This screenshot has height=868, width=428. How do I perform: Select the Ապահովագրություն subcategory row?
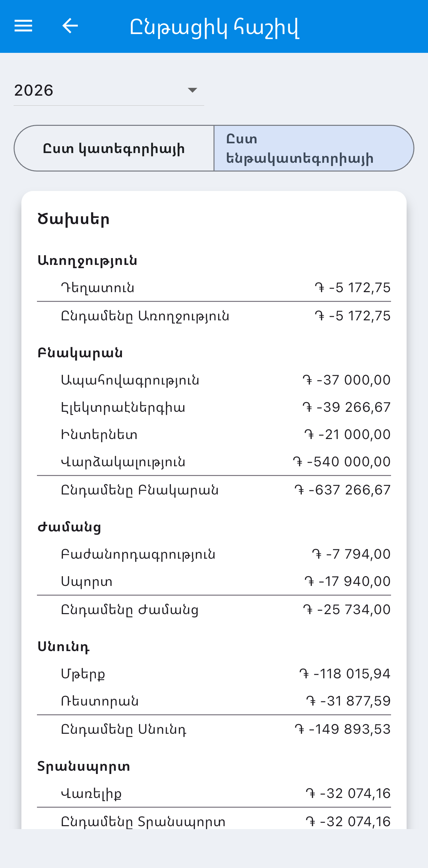214,380
